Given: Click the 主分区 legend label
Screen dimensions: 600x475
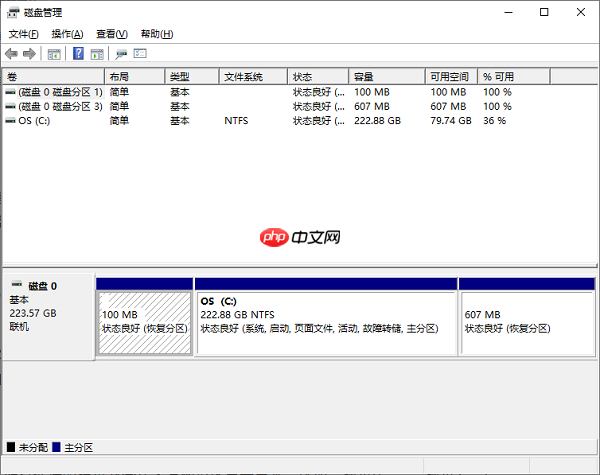Looking at the screenshot, I should tap(78, 447).
